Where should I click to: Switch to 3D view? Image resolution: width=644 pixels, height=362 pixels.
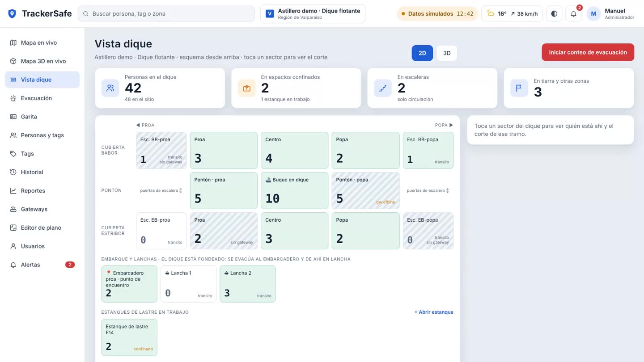pos(447,53)
